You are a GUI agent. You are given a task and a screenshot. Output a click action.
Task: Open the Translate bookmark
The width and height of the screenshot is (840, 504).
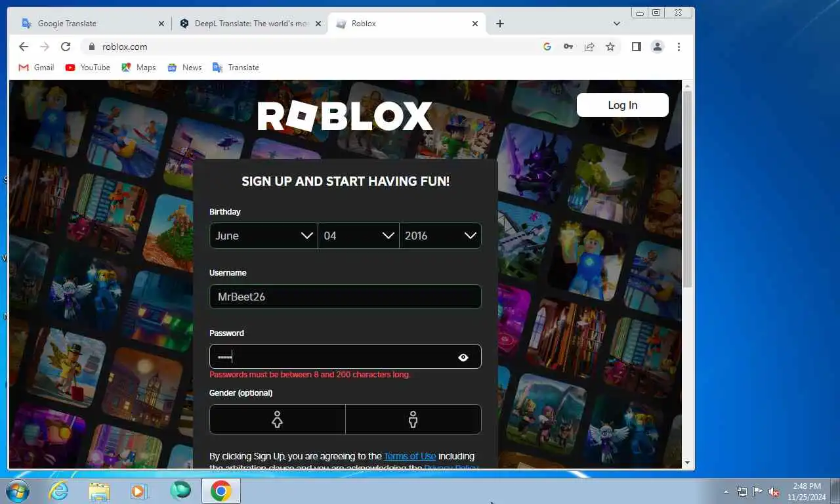point(236,68)
